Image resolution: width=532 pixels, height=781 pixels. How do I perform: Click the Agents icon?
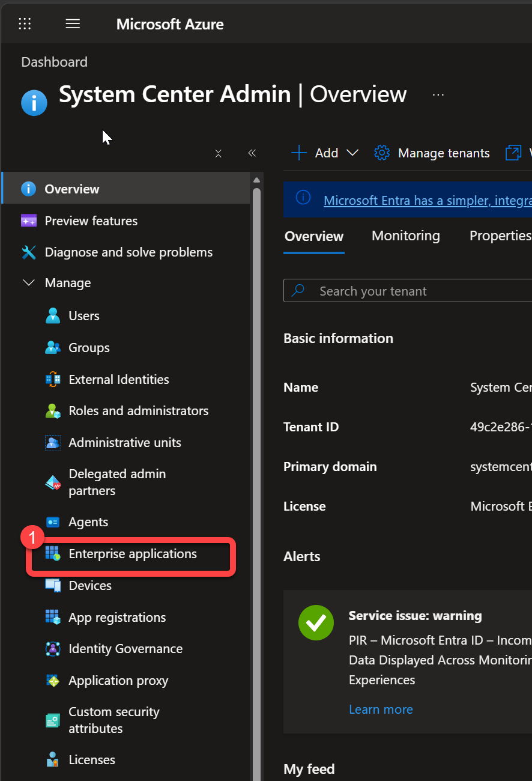[x=53, y=522]
